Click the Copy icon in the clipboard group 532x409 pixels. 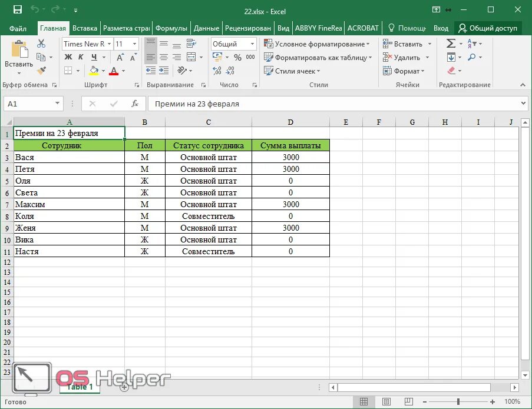pos(41,57)
